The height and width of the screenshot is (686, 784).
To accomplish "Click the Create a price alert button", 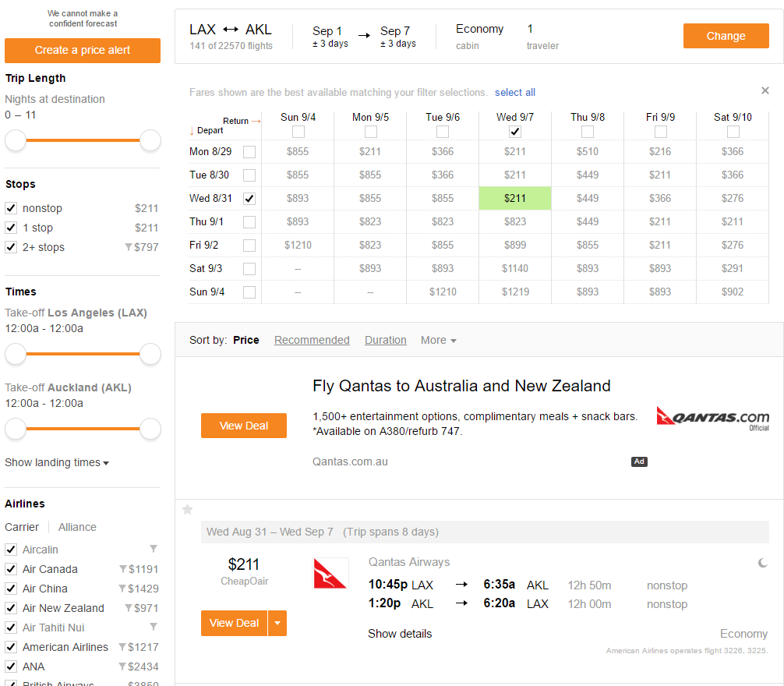I will pyautogui.click(x=83, y=50).
